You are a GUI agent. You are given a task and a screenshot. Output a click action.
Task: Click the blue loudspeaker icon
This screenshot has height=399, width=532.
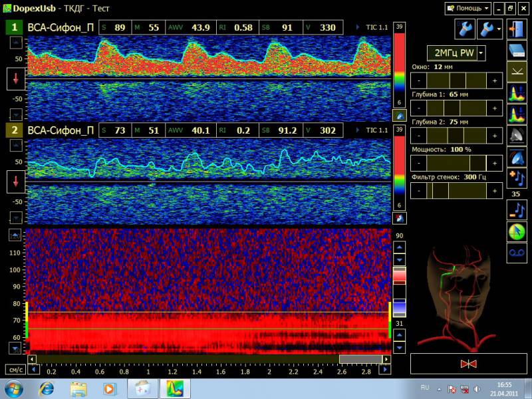517,156
